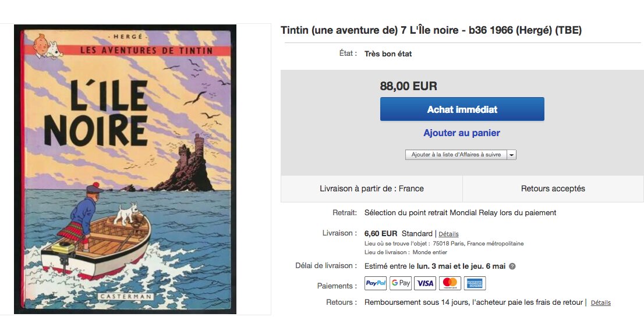
Task: Click the Google Pay payment icon
Action: click(x=401, y=283)
